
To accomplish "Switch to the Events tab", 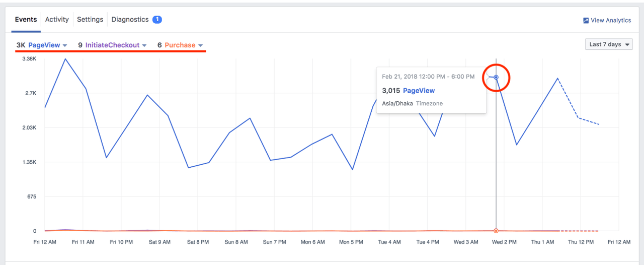I will pyautogui.click(x=26, y=20).
